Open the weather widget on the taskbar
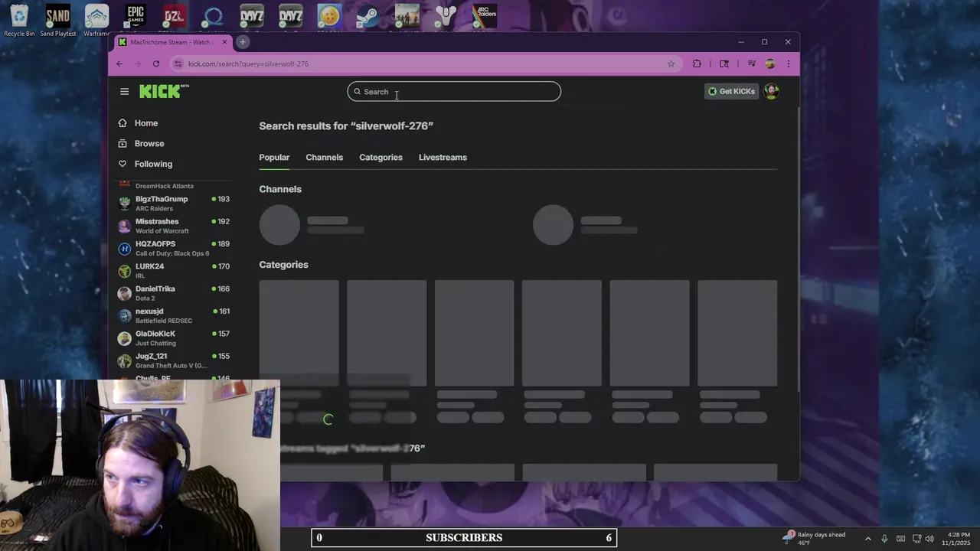This screenshot has height=551, width=980. coord(815,538)
